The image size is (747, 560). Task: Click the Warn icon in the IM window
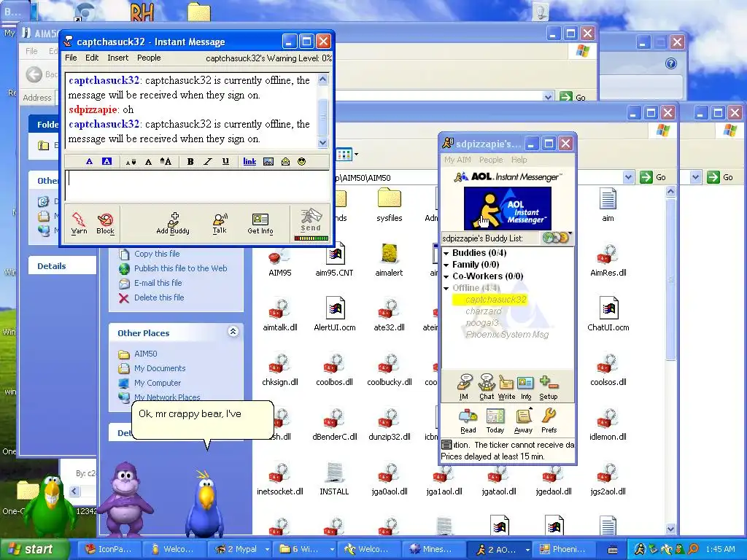(x=79, y=223)
